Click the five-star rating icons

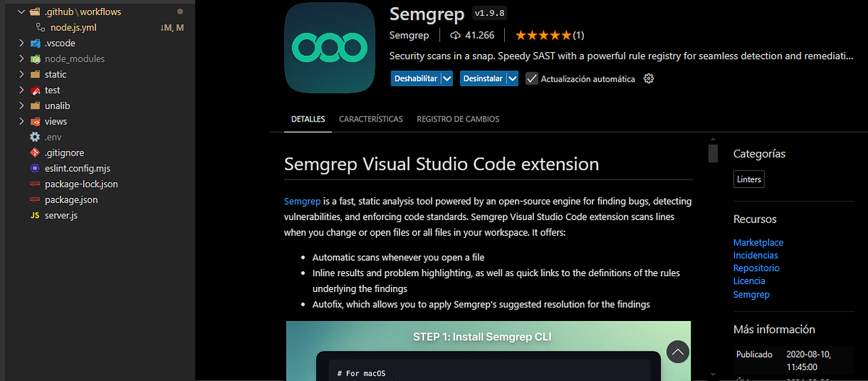(x=543, y=35)
